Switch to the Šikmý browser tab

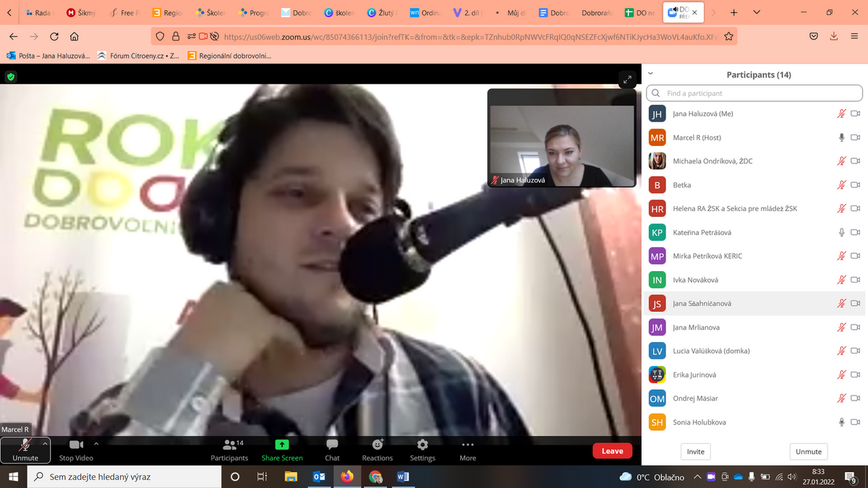tap(81, 13)
